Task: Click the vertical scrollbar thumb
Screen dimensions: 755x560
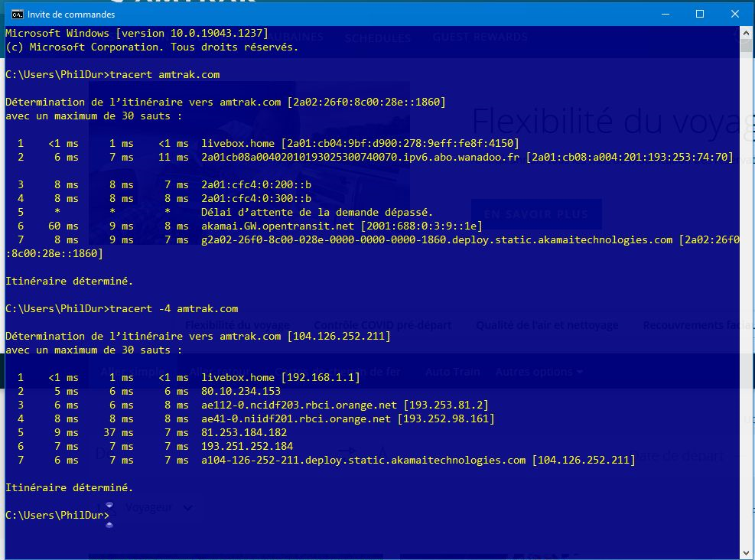Action: 747,46
